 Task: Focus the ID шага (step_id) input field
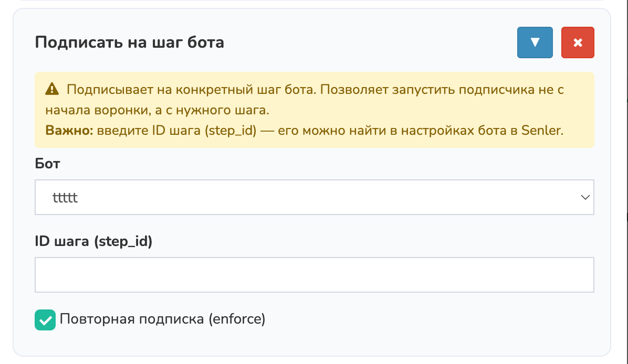314,274
